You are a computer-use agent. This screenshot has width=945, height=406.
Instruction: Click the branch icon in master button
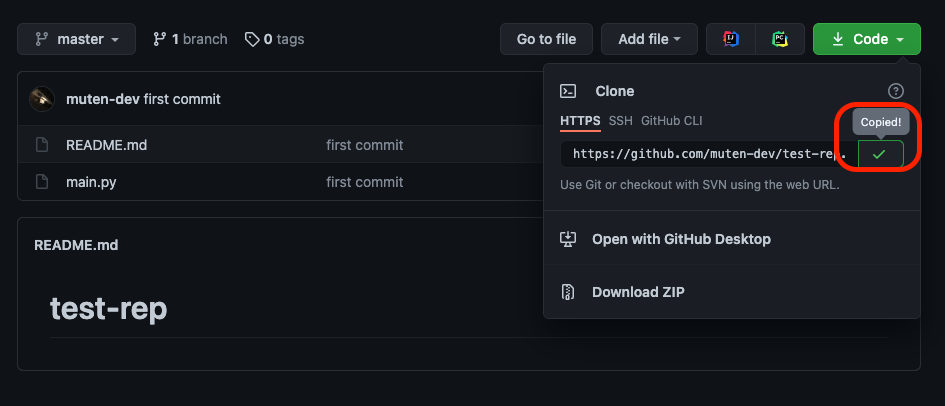tap(42, 39)
